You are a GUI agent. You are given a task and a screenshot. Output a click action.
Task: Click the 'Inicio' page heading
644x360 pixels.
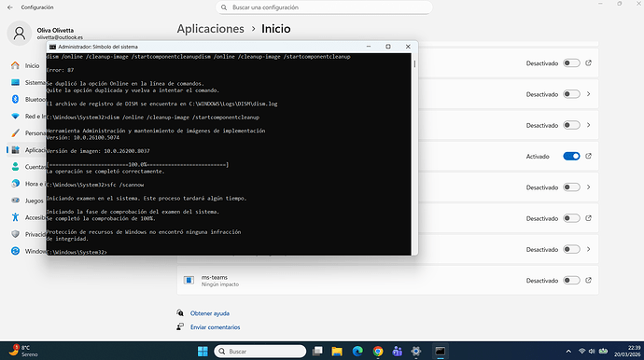click(276, 29)
